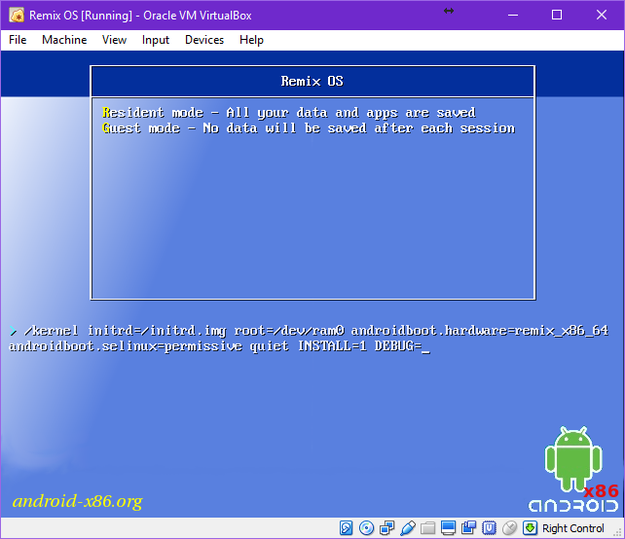Click the video capture status icon

pyautogui.click(x=468, y=528)
